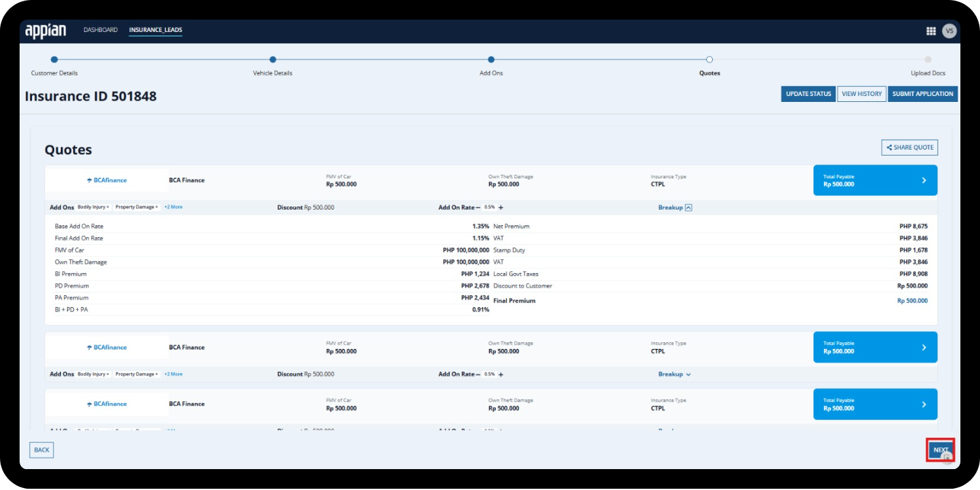Click the UPDATE STATUS button
980x490 pixels.
[808, 94]
